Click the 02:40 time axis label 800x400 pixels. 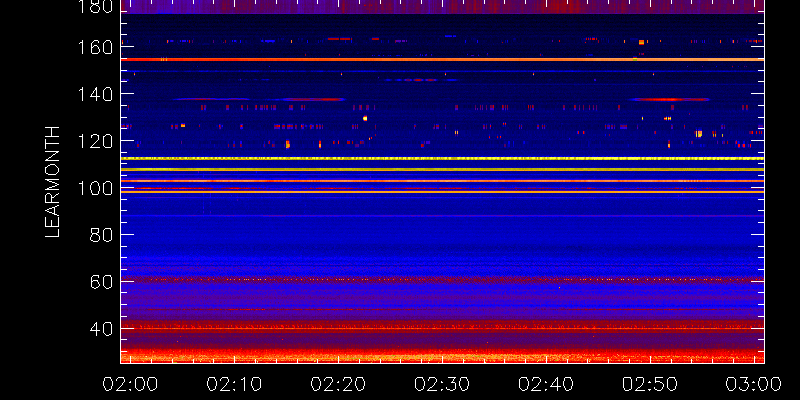[x=546, y=384]
